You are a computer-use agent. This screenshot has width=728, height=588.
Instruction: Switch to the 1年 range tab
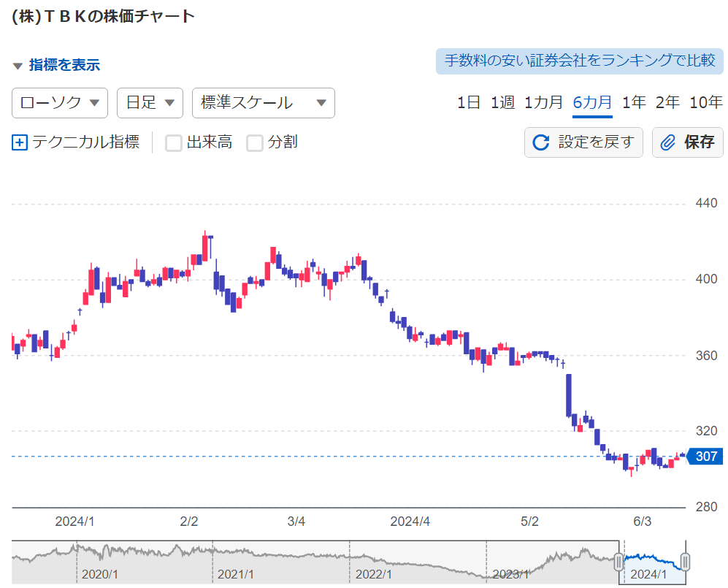[x=634, y=102]
